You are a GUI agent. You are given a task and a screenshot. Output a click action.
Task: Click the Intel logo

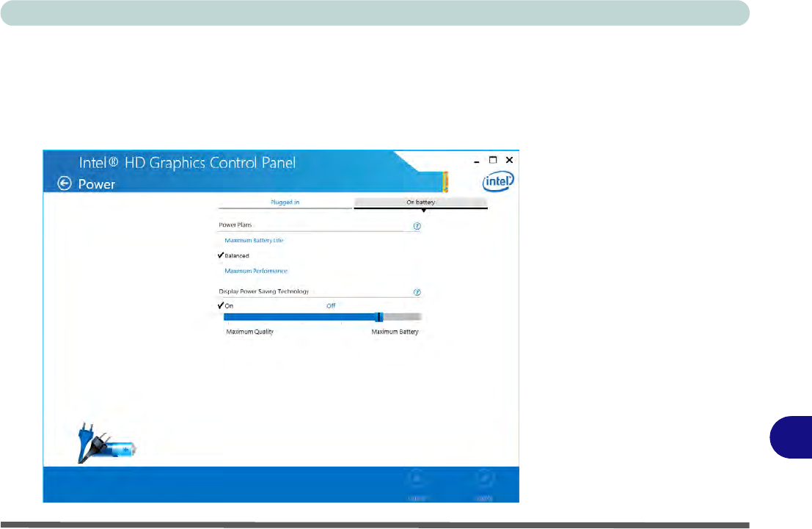point(498,181)
